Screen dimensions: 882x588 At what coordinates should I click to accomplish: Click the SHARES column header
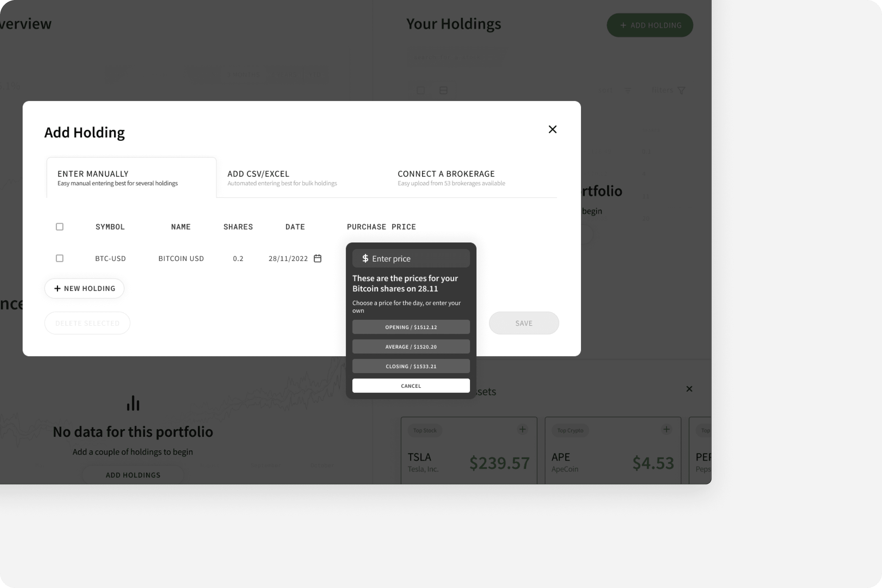pyautogui.click(x=238, y=227)
